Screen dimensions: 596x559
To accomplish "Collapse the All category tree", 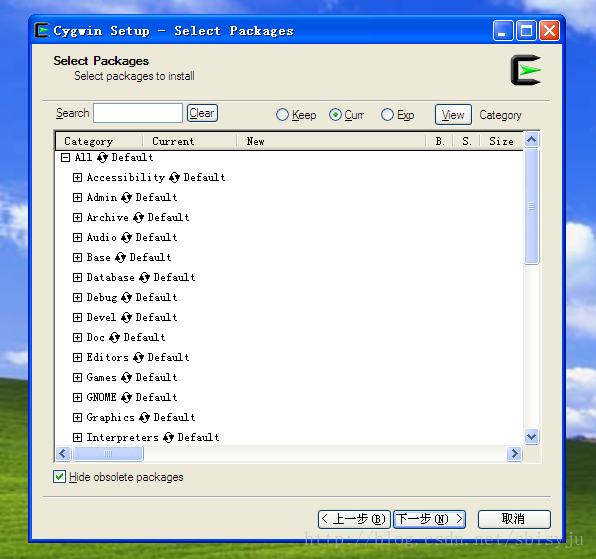I will pyautogui.click(x=65, y=157).
